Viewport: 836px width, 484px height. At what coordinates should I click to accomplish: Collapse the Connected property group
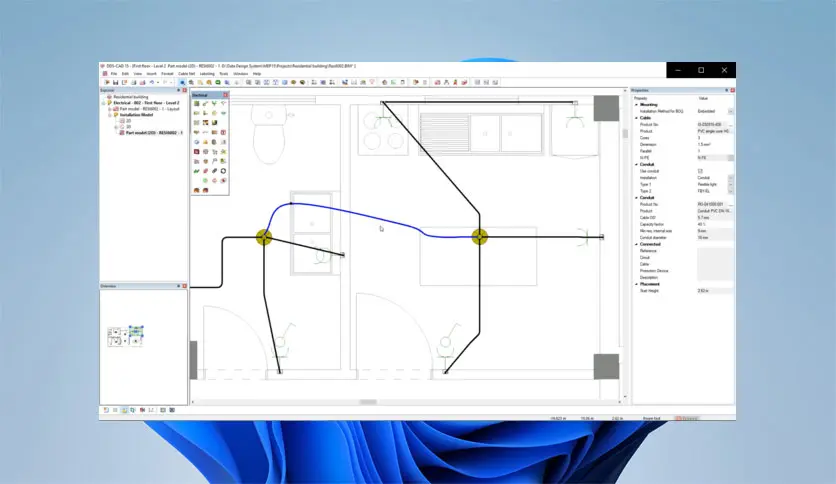pyautogui.click(x=637, y=244)
